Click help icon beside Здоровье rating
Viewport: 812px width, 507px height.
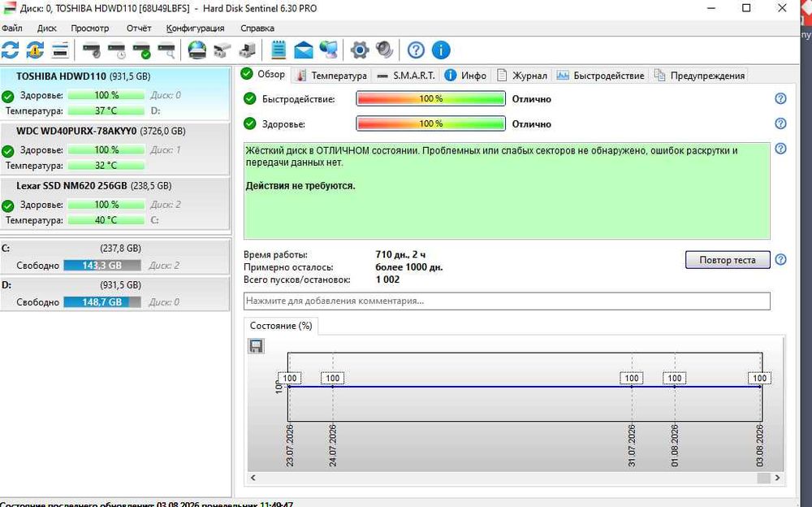click(780, 123)
